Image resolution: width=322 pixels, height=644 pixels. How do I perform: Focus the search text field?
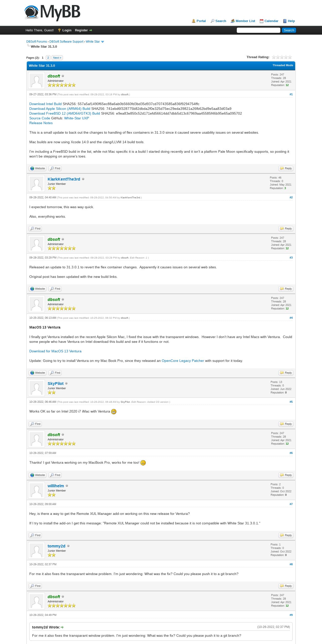point(258,30)
